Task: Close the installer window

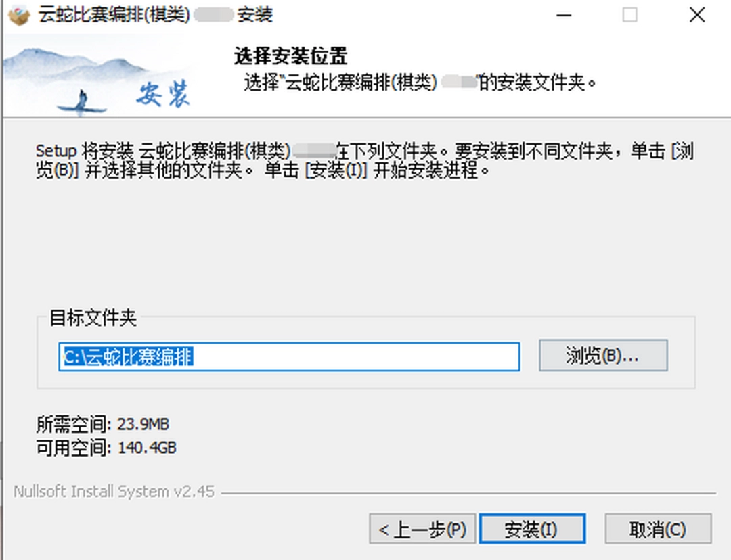Action: point(696,14)
